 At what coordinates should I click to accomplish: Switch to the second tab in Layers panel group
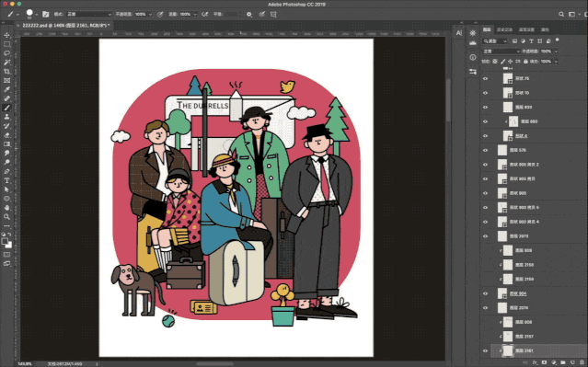(x=504, y=29)
